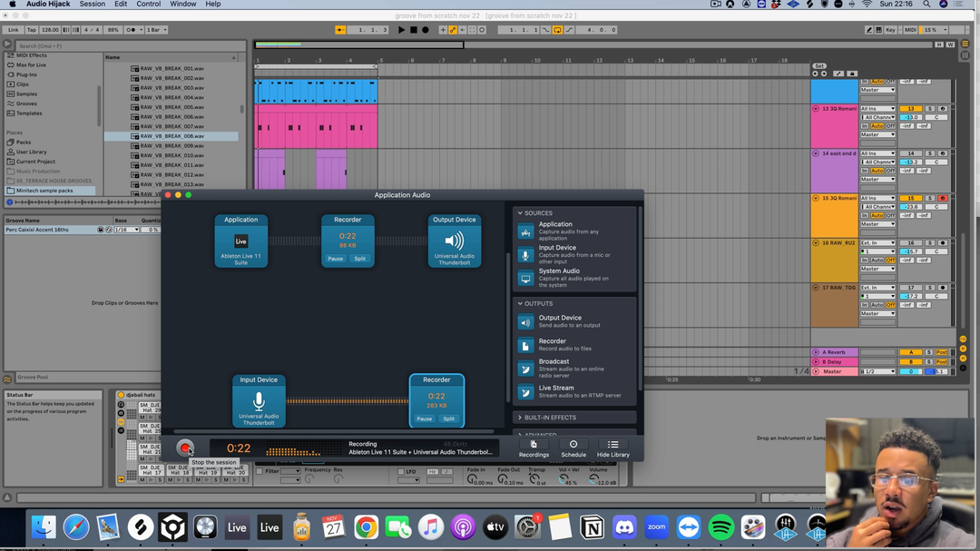Open Spotify from the Dock
980x551 pixels.
click(x=720, y=526)
